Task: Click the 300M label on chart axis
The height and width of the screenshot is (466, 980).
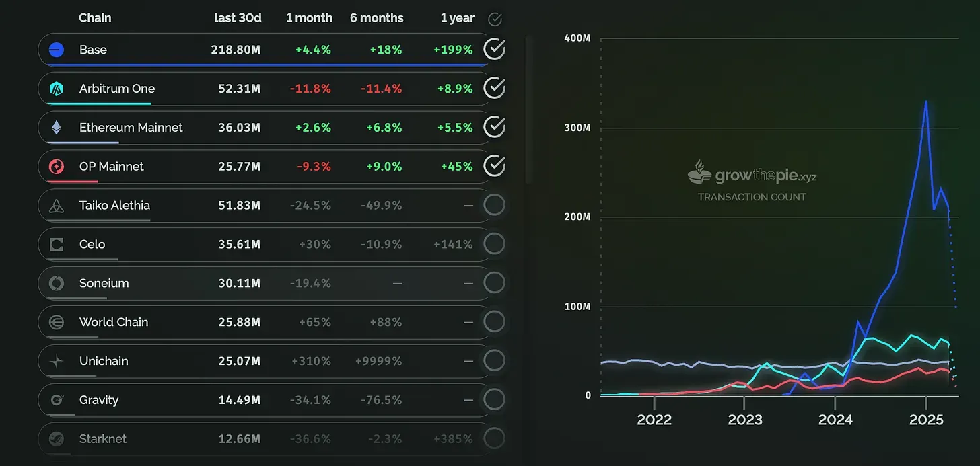Action: (x=579, y=128)
